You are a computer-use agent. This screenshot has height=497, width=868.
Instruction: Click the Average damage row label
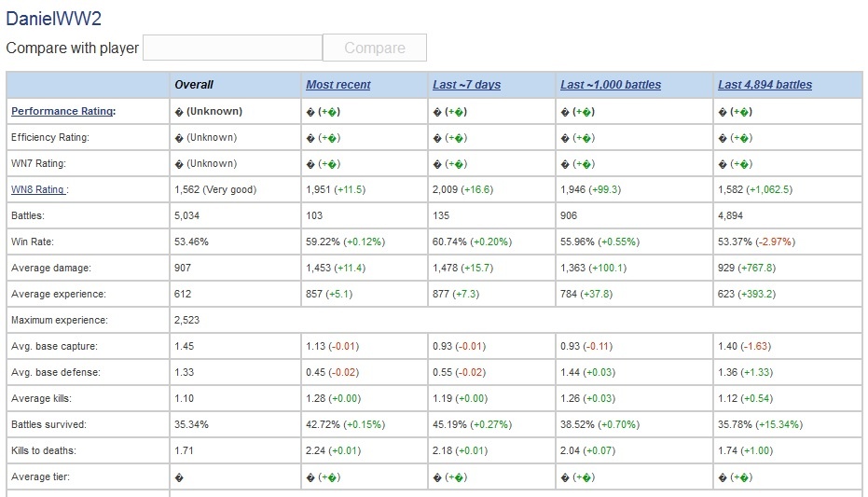coord(50,268)
